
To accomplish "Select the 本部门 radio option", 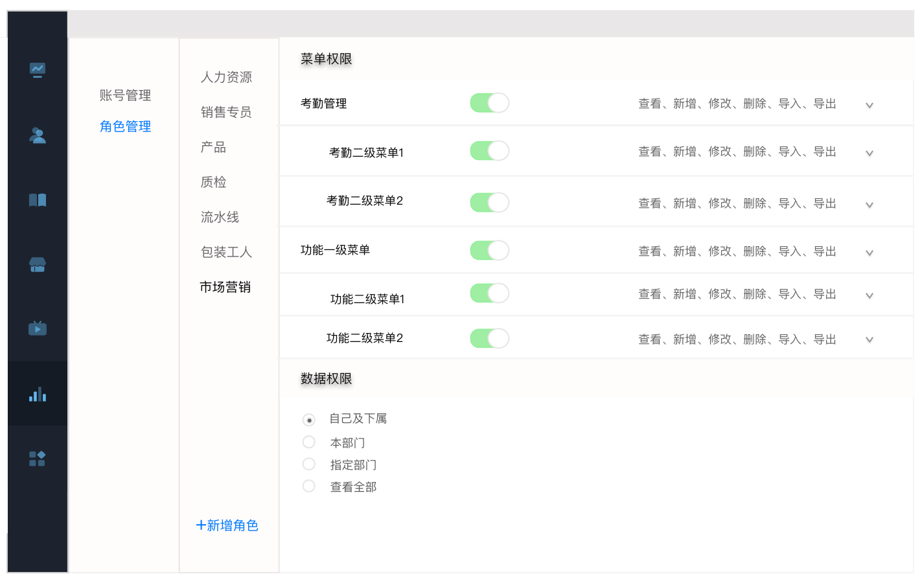I will click(309, 442).
